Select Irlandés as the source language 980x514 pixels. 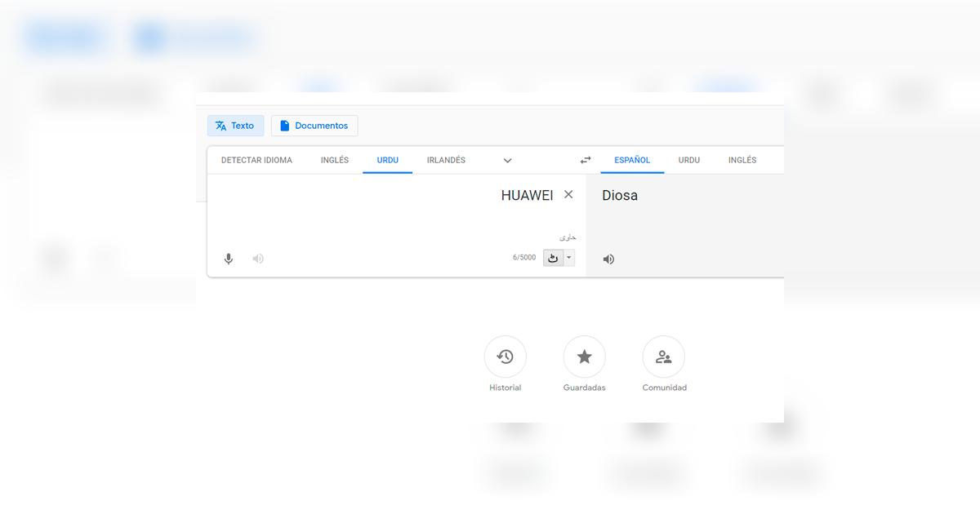click(446, 160)
